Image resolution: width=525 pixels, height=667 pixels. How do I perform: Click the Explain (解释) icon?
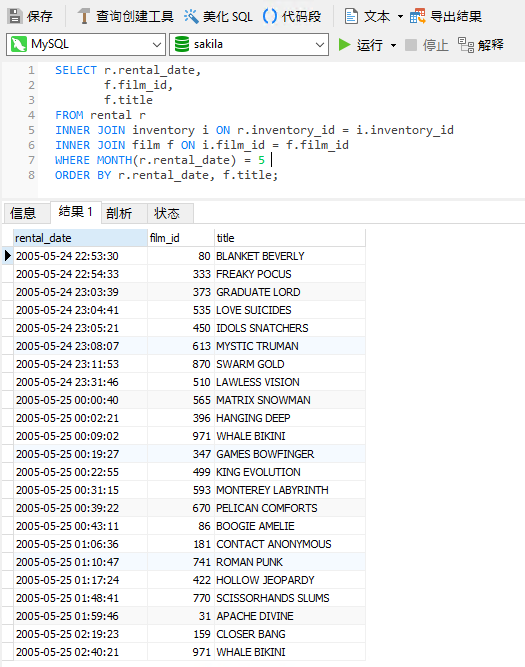coord(466,45)
